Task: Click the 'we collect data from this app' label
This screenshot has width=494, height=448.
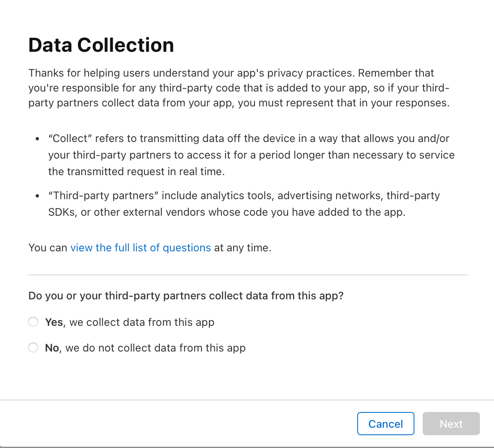Action: tap(142, 322)
